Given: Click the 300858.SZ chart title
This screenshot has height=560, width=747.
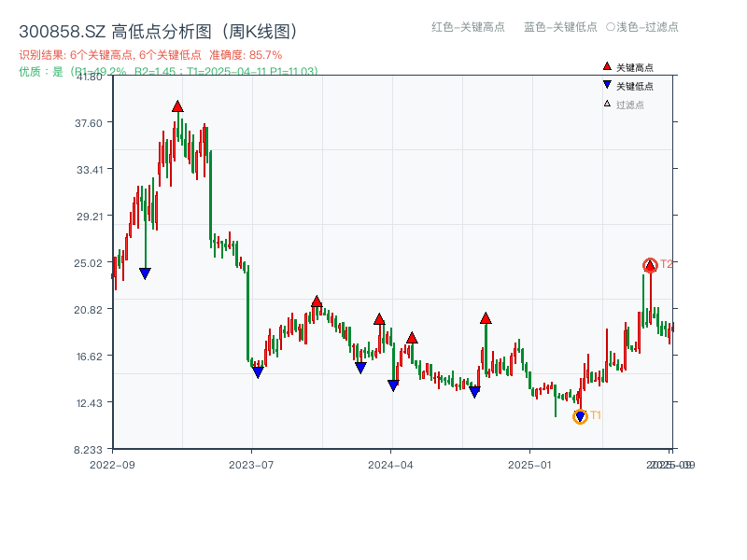Looking at the screenshot, I should (x=159, y=29).
